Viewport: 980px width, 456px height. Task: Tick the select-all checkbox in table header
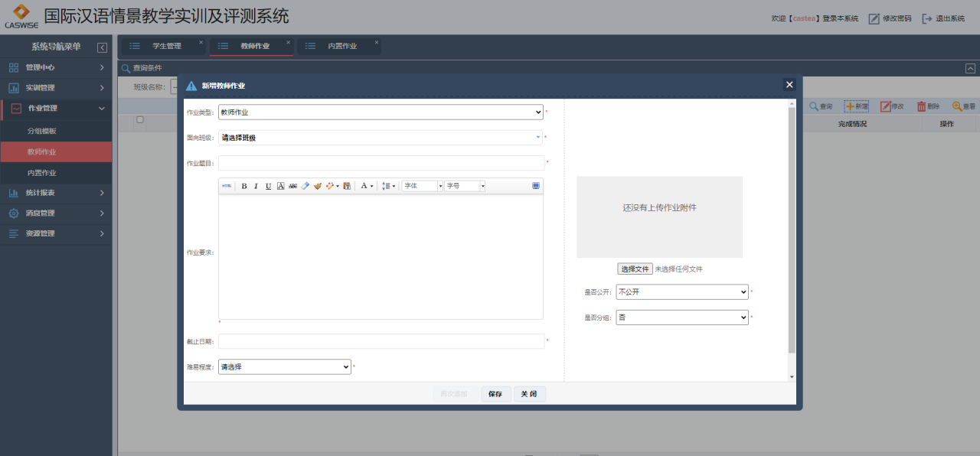[x=139, y=119]
